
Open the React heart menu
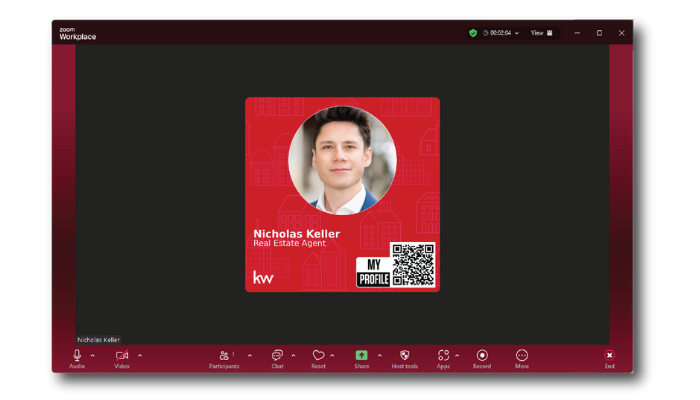pyautogui.click(x=318, y=359)
